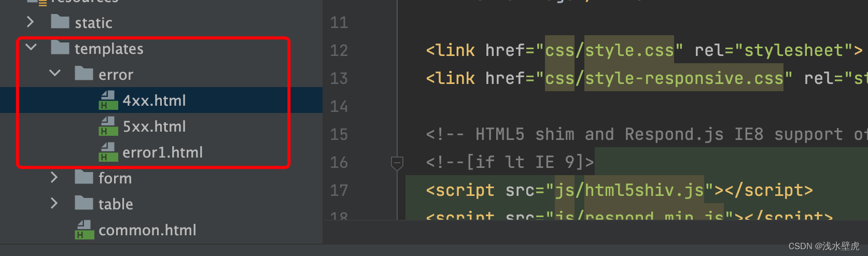Select the table folder label
This screenshot has height=256, width=868.
coord(116,204)
